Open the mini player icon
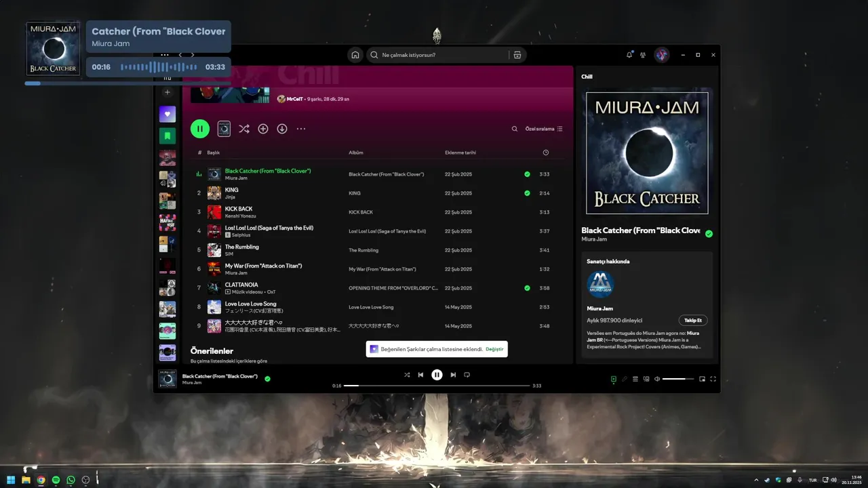 click(x=703, y=379)
